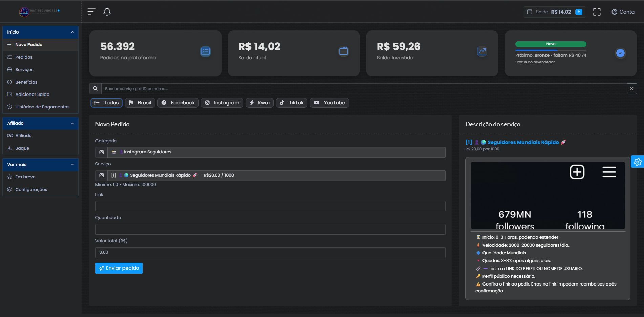The width and height of the screenshot is (644, 317).
Task: Enable the Todos filter
Action: [106, 103]
